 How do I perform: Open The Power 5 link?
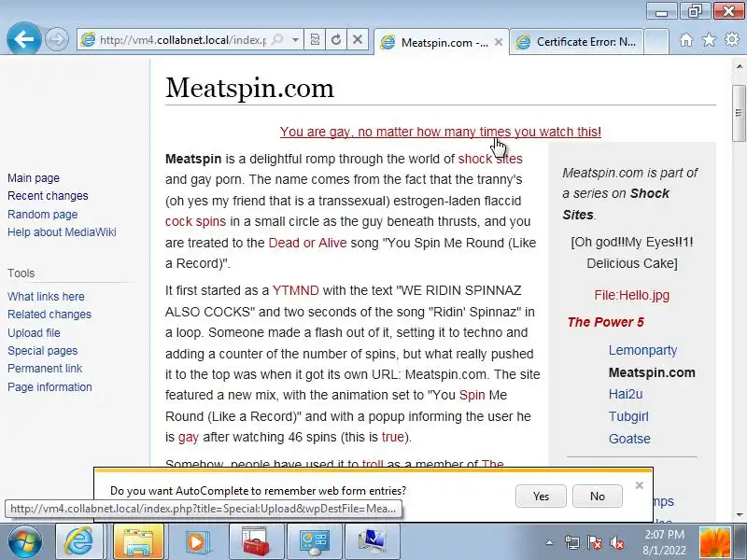pyautogui.click(x=605, y=322)
